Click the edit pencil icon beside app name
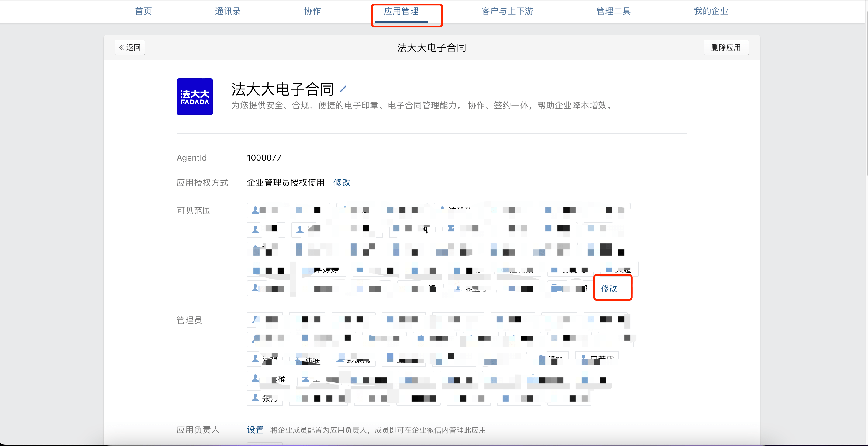The image size is (868, 446). [344, 89]
